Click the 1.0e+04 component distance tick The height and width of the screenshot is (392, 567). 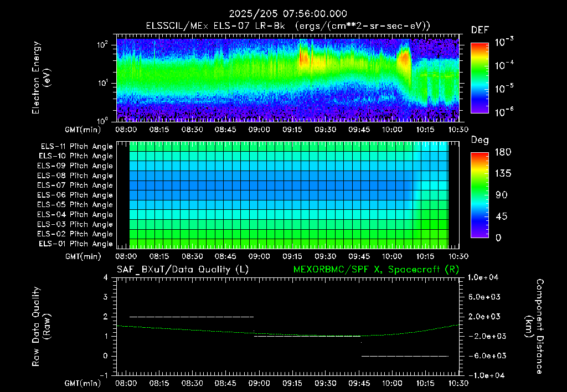pyautogui.click(x=483, y=277)
